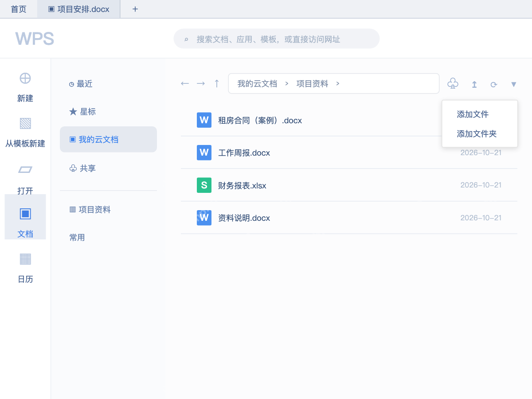Choose 添加文件 from the dropdown menu
The width and height of the screenshot is (532, 399).
[x=473, y=114]
